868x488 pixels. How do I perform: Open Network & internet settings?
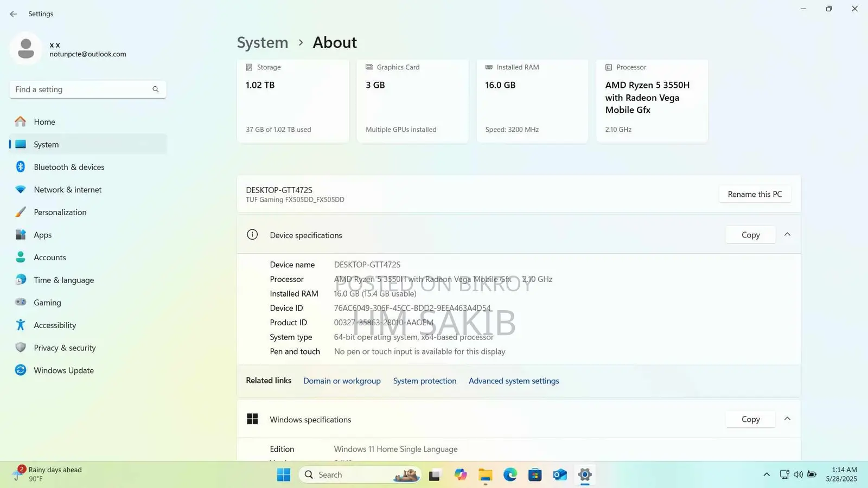88,190
